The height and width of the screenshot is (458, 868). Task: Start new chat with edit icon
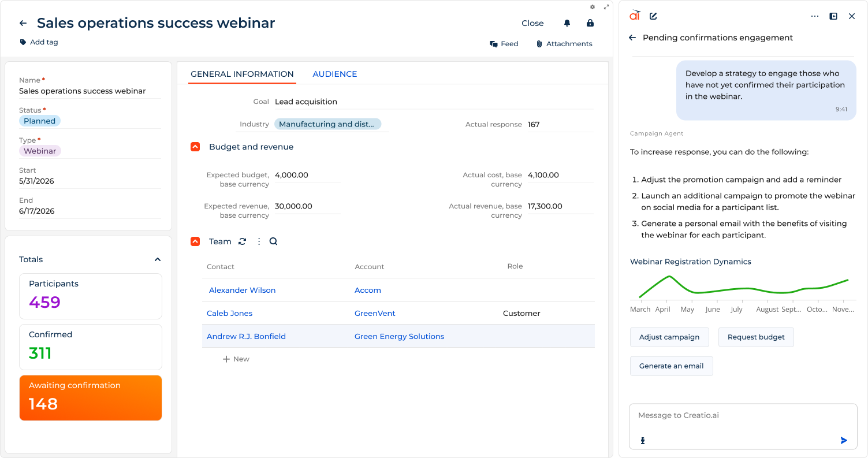click(x=653, y=16)
